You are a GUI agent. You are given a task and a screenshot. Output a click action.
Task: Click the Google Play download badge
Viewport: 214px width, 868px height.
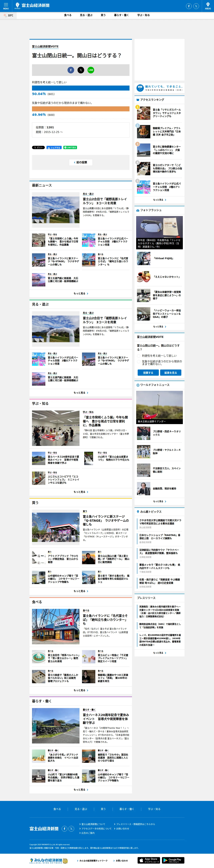[x=173, y=860]
